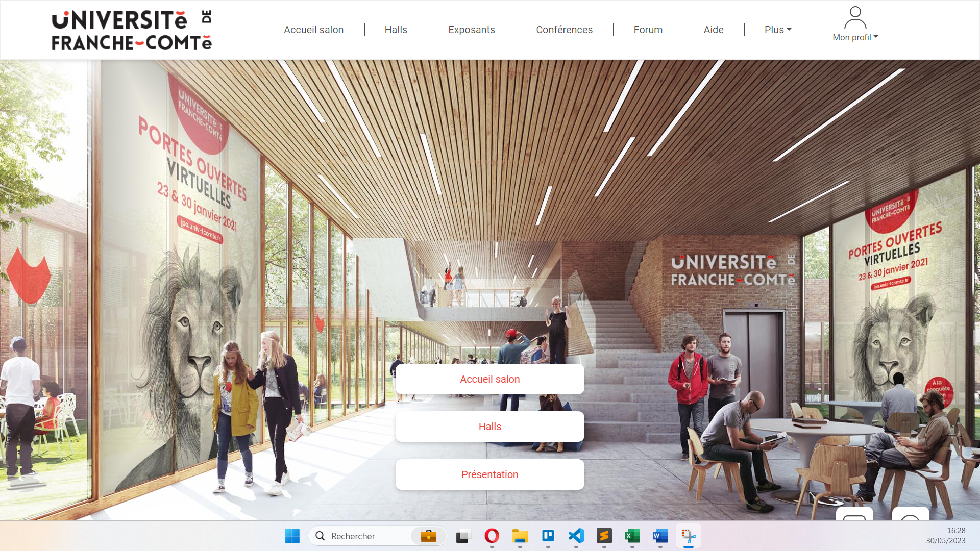Image resolution: width=980 pixels, height=551 pixels.
Task: Expand the Plus dropdown menu
Action: click(777, 30)
